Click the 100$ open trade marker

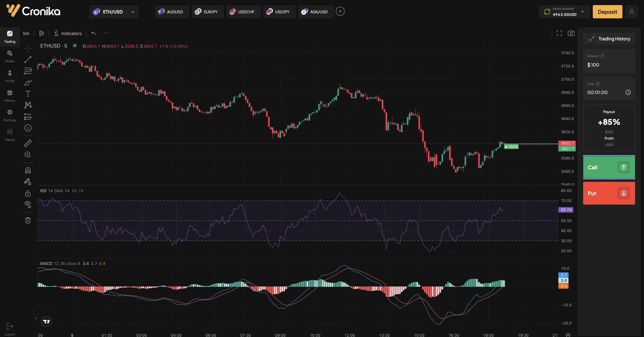pos(511,147)
